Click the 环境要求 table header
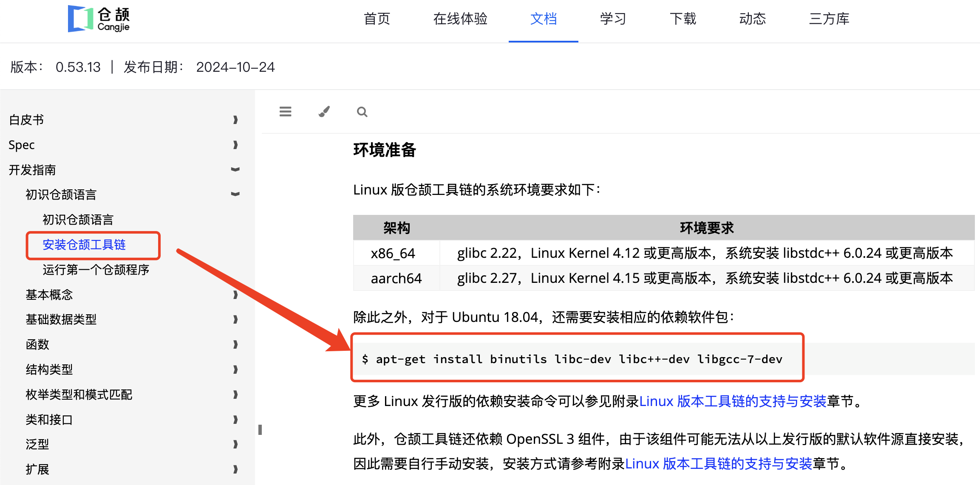This screenshot has width=980, height=485. coord(707,228)
